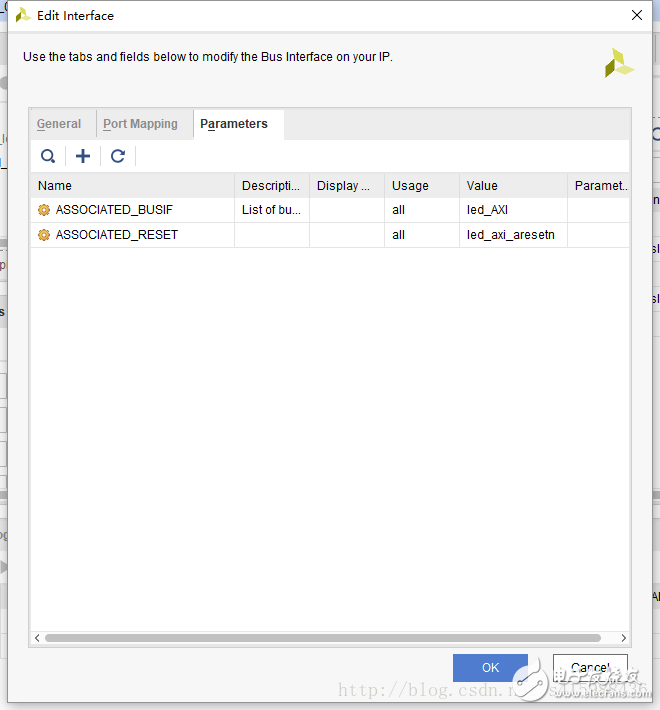The width and height of the screenshot is (660, 710).
Task: Sort by the Name column header
Action: (x=132, y=186)
